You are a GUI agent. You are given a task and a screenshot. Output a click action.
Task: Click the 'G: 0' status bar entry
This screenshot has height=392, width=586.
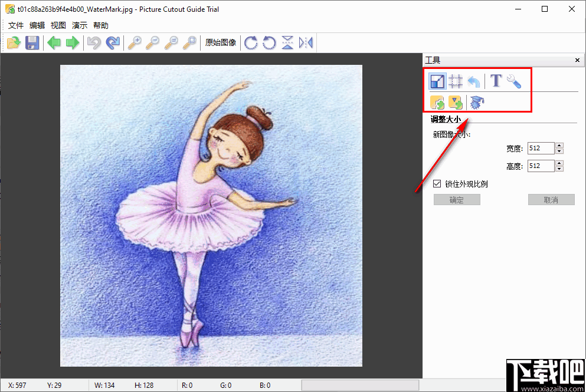point(226,386)
